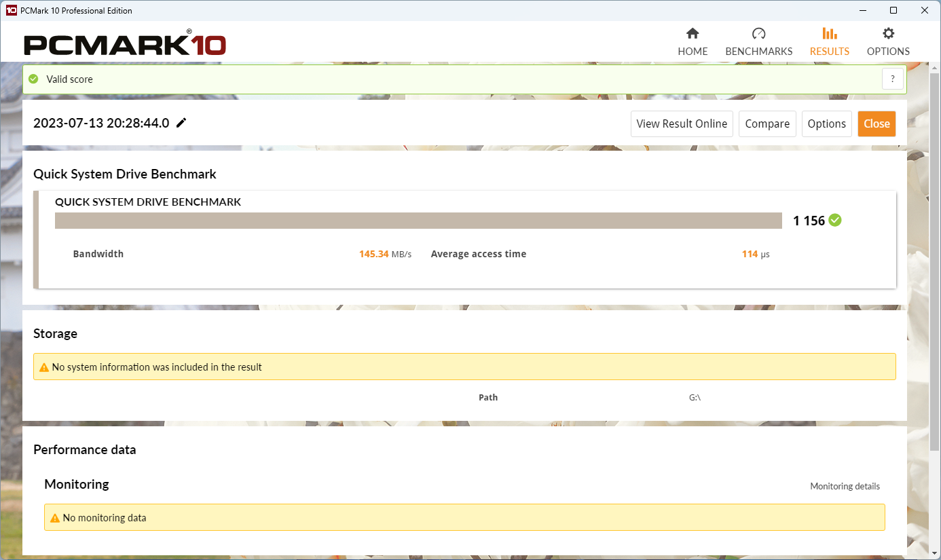Click green check beside score 1 156
This screenshot has width=941, height=560.
[x=835, y=220]
